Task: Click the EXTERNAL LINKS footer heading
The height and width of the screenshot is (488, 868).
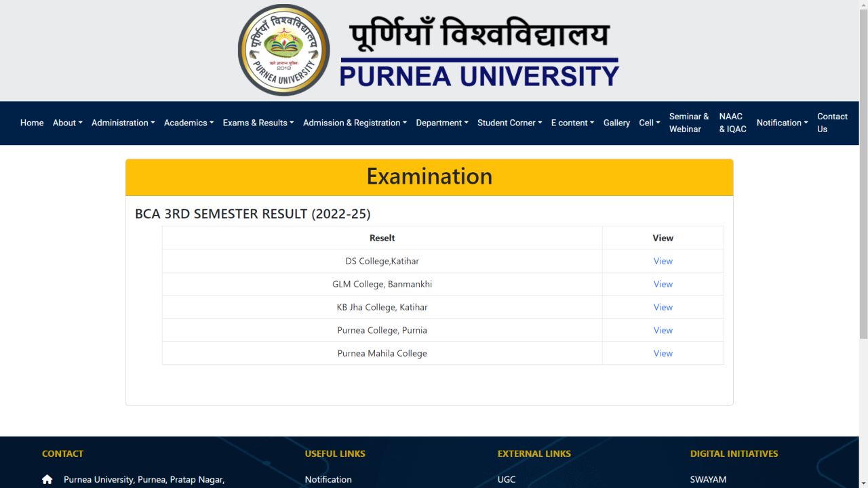Action: (534, 453)
